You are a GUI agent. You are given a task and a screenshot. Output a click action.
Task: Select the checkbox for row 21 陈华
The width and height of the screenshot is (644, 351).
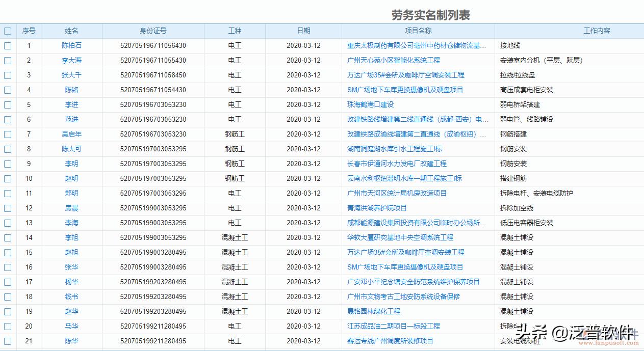click(x=8, y=341)
